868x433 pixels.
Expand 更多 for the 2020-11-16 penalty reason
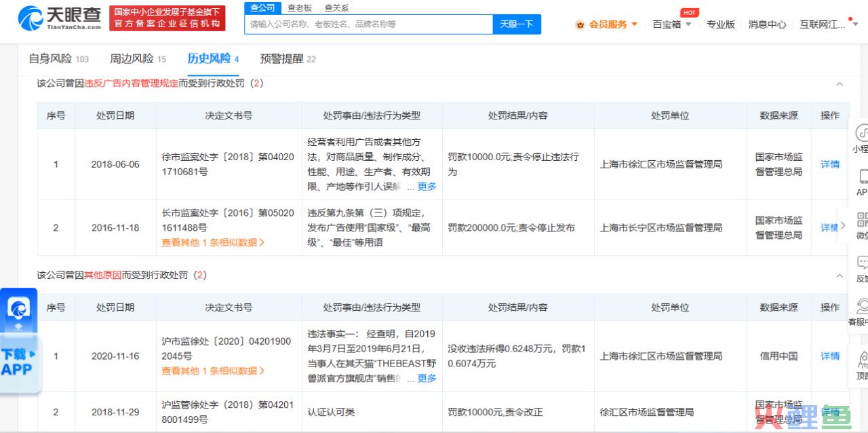pyautogui.click(x=427, y=379)
